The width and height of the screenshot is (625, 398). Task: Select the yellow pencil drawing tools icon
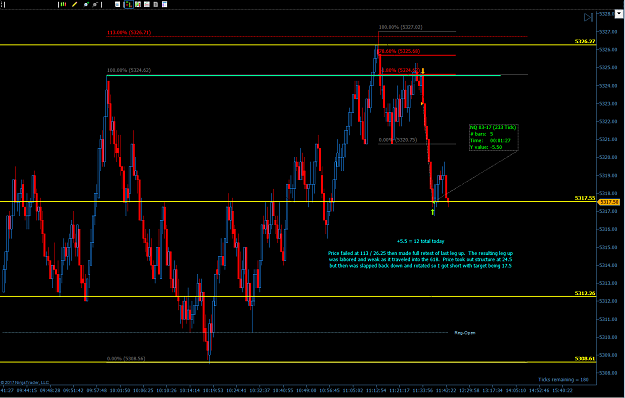coord(75,4)
